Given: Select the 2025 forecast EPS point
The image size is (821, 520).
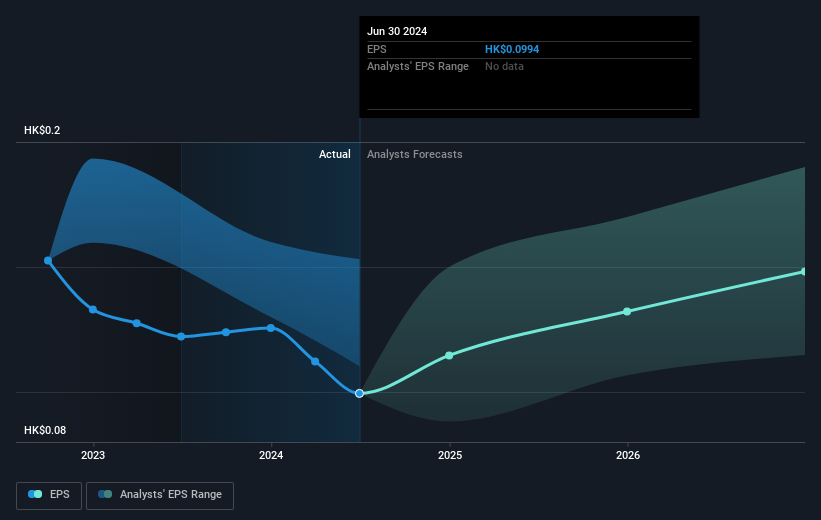Looking at the screenshot, I should 449,356.
